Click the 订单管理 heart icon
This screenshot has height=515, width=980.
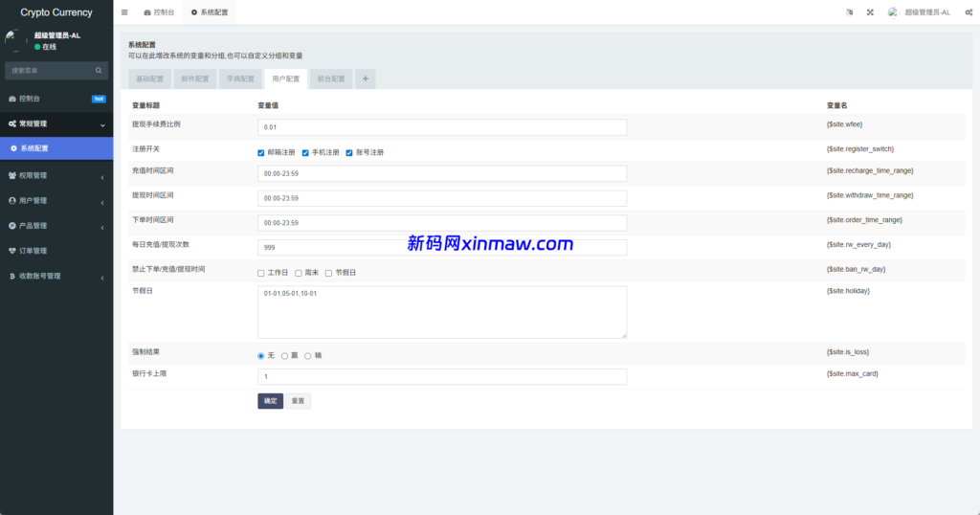[11, 251]
